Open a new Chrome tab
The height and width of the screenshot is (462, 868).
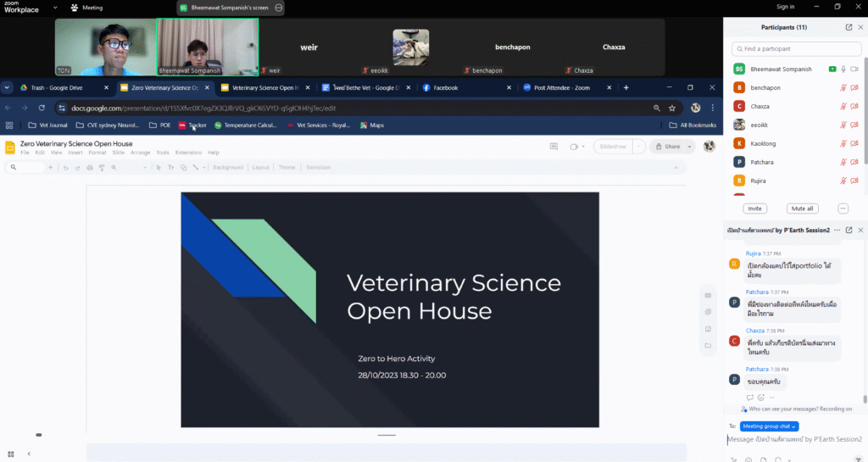[626, 87]
